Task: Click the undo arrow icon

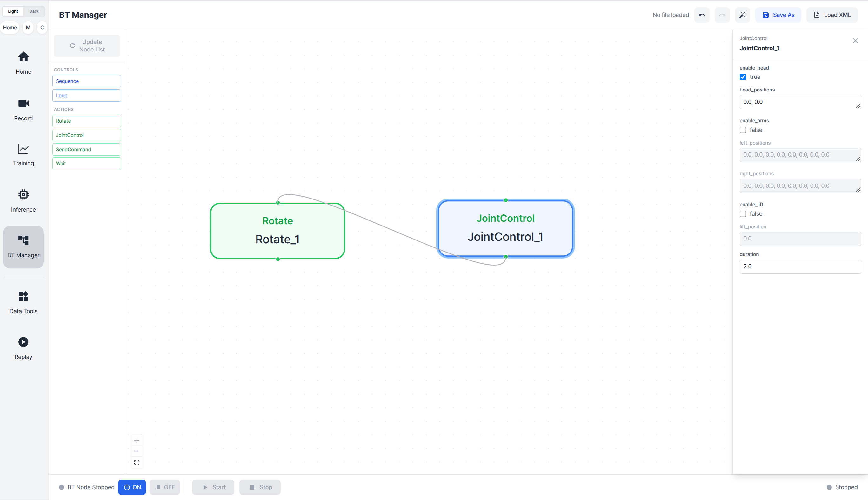Action: coord(702,15)
